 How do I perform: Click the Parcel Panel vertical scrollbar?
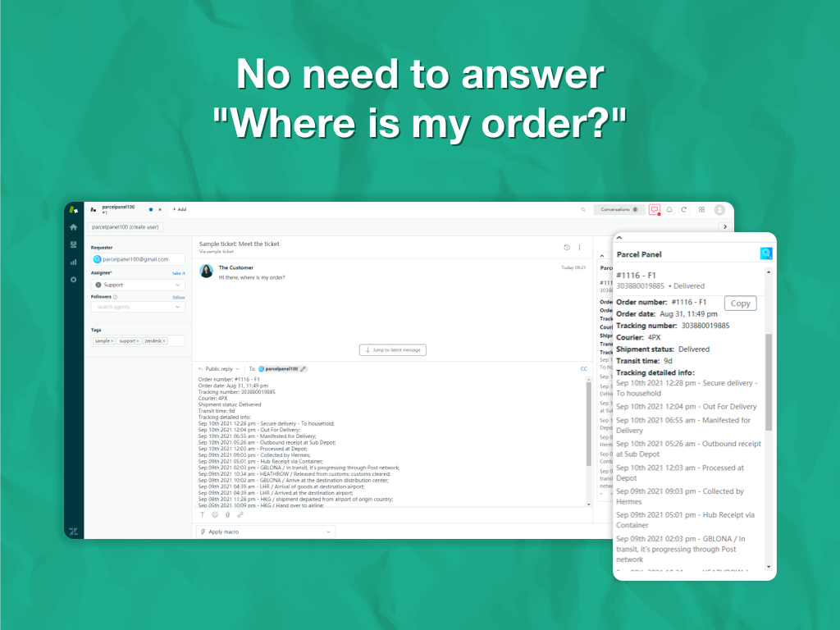click(x=769, y=381)
